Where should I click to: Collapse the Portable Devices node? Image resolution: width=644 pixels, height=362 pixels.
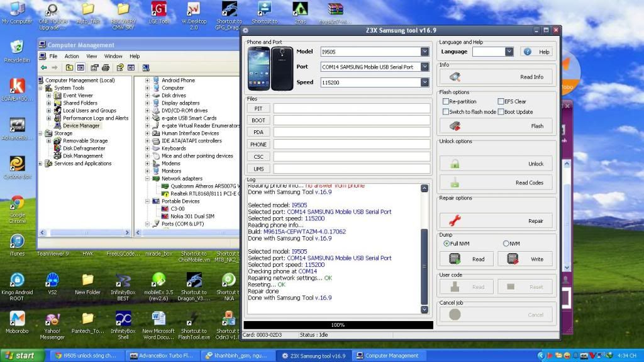coord(147,201)
